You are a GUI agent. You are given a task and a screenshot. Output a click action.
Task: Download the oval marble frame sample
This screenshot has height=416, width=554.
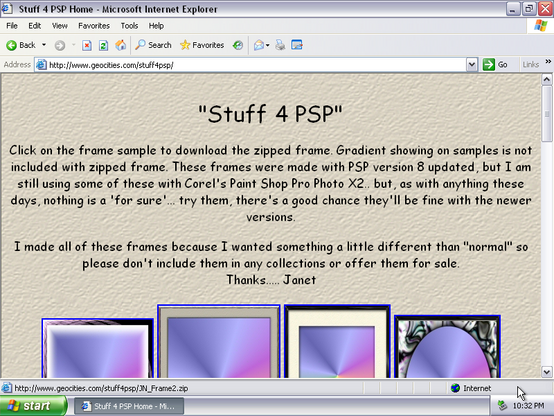(x=447, y=347)
